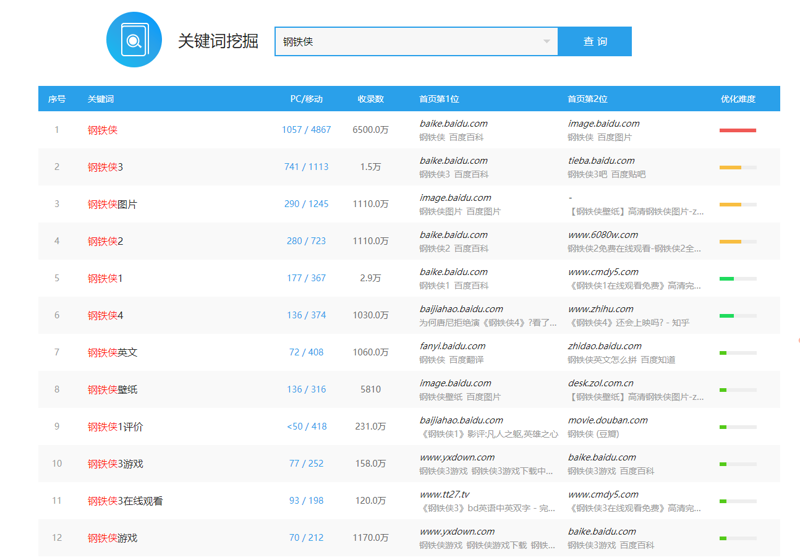Click baijiahao.baidu.com in row 6
800x560 pixels.
click(461, 309)
